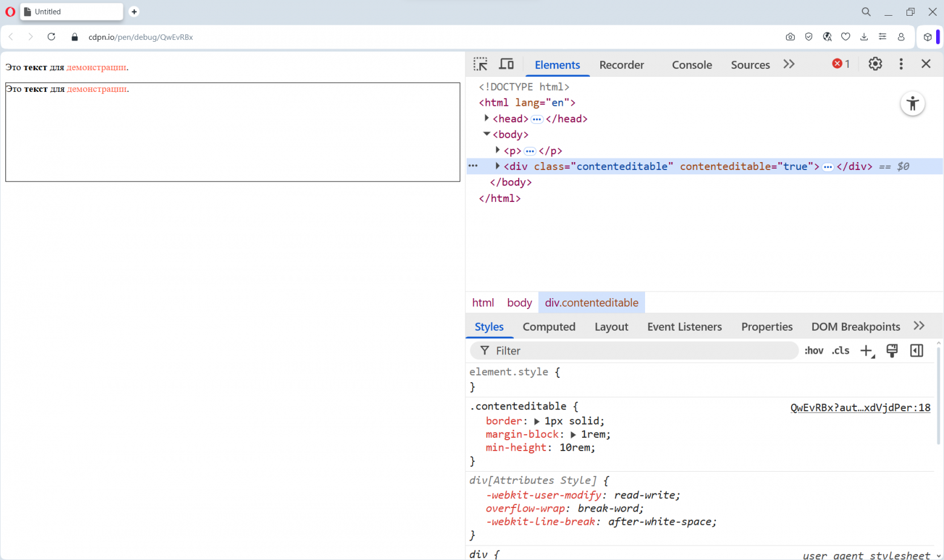Show more DevTools main tabs
944x560 pixels.
788,64
